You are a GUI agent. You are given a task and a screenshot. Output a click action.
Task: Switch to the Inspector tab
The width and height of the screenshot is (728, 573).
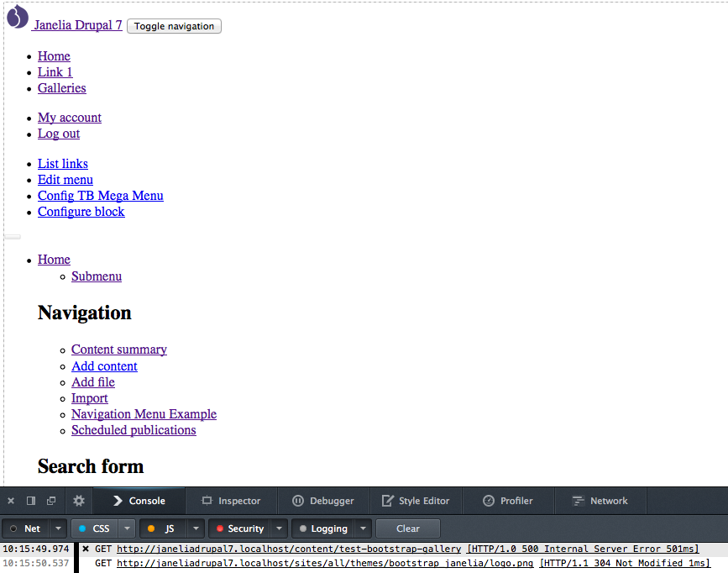coord(231,500)
